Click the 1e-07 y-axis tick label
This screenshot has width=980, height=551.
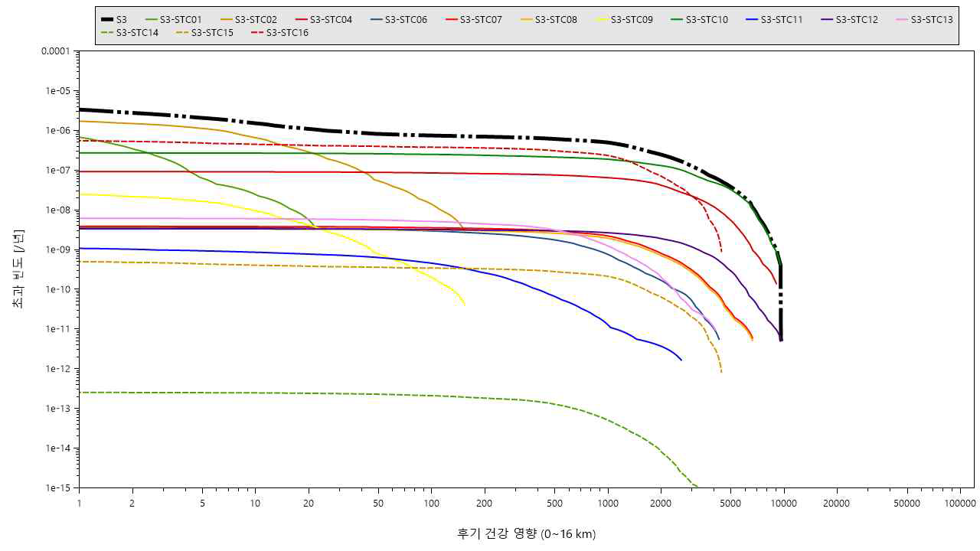click(x=58, y=171)
